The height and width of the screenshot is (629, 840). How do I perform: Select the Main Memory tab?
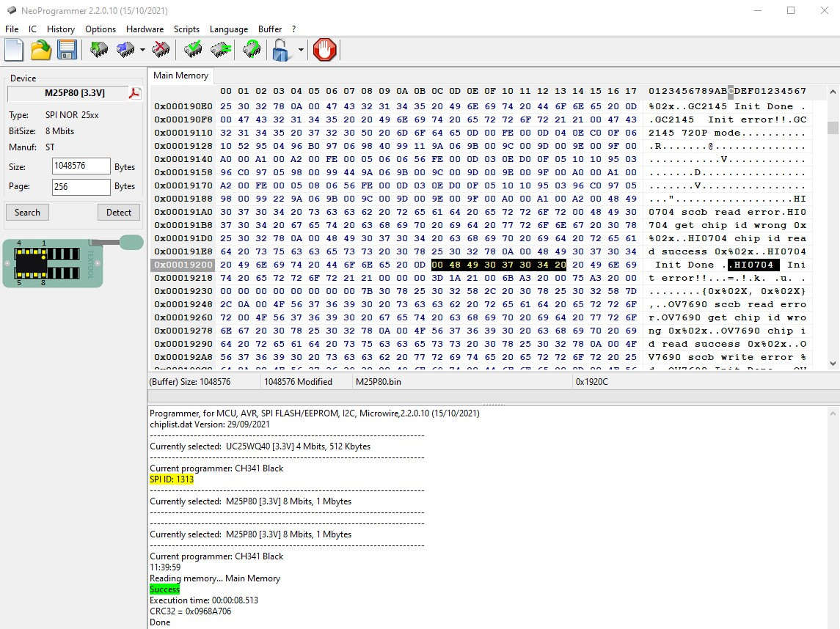180,76
